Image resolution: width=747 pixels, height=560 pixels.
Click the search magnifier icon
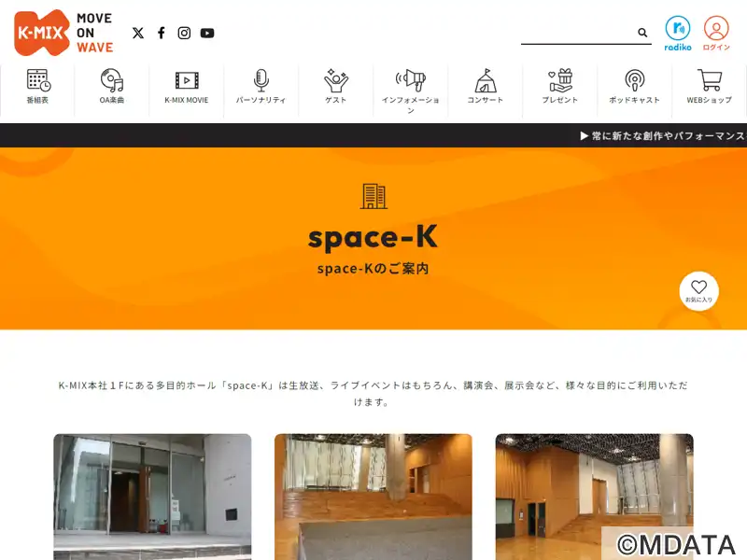point(642,33)
